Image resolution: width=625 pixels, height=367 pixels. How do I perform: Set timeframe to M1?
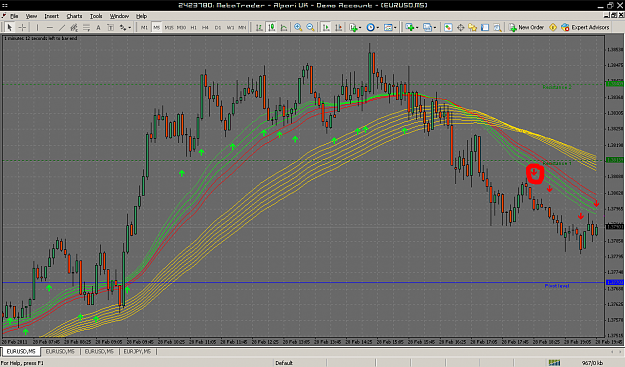tap(144, 27)
